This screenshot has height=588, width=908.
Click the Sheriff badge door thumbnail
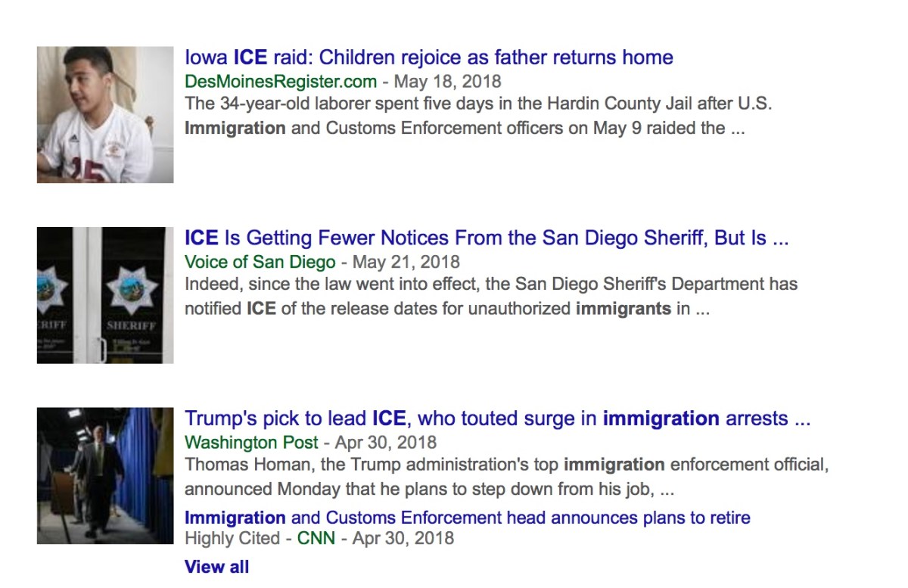click(105, 295)
